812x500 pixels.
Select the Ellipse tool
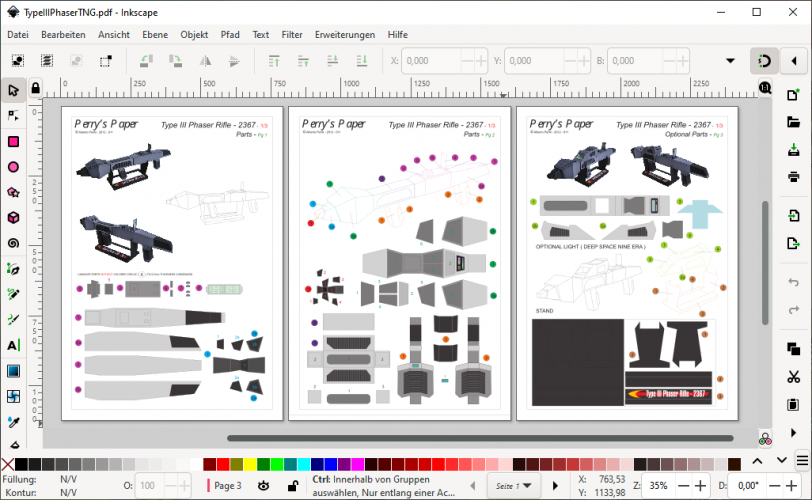[13, 167]
